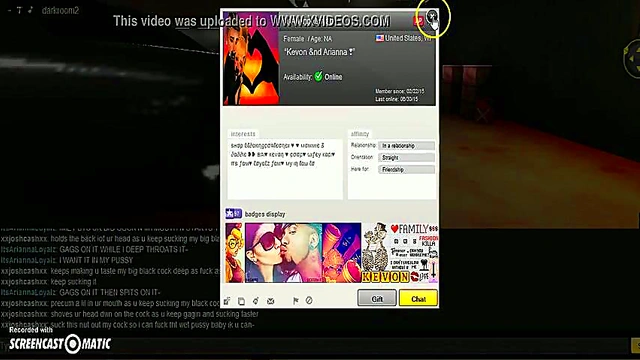Click the gender symbol icon on profile card
Screen dimensions: 640x360
256,301
